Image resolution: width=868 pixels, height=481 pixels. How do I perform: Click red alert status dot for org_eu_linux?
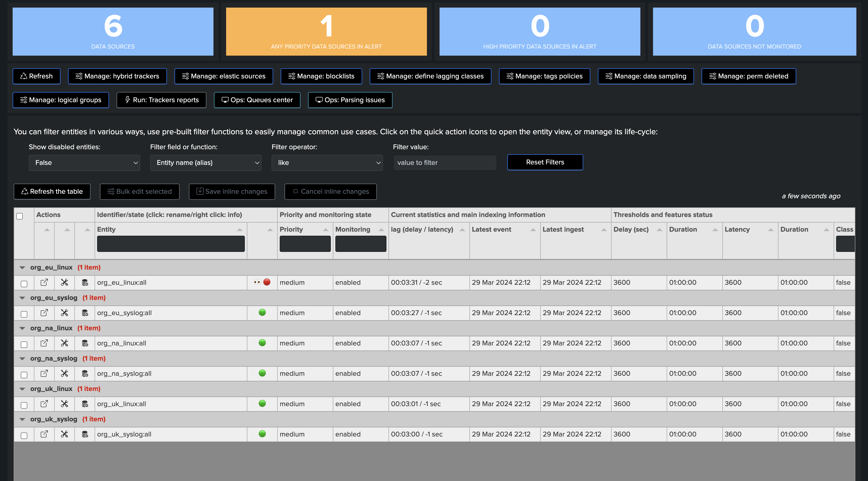point(267,282)
